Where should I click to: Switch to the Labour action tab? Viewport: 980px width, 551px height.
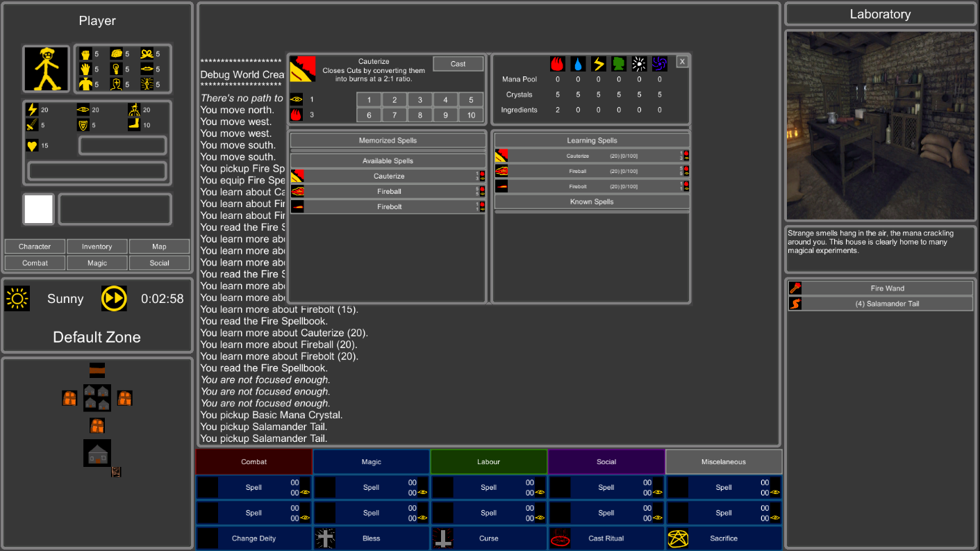pyautogui.click(x=488, y=462)
